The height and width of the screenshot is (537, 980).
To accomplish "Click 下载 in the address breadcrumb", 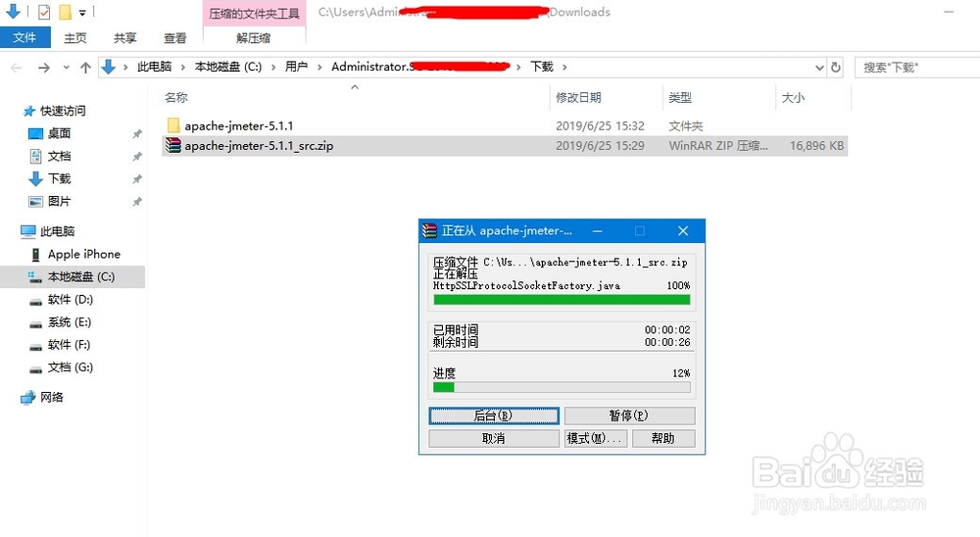I will [542, 67].
